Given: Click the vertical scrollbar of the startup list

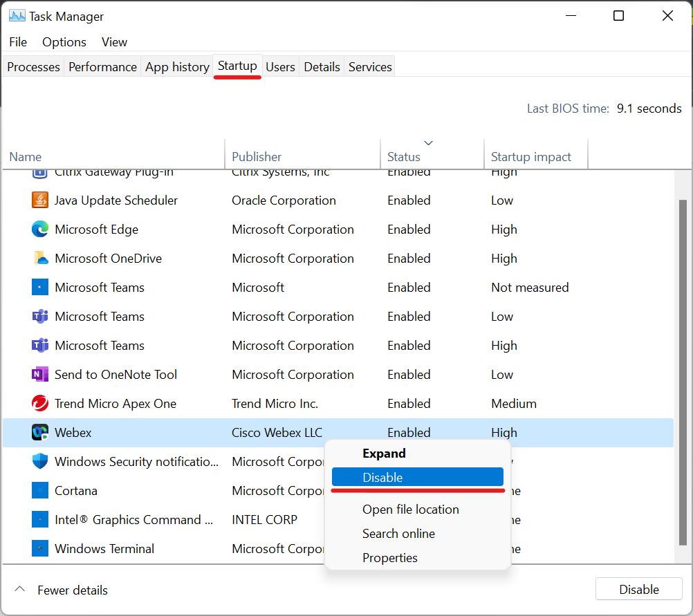Looking at the screenshot, I should coord(683,372).
